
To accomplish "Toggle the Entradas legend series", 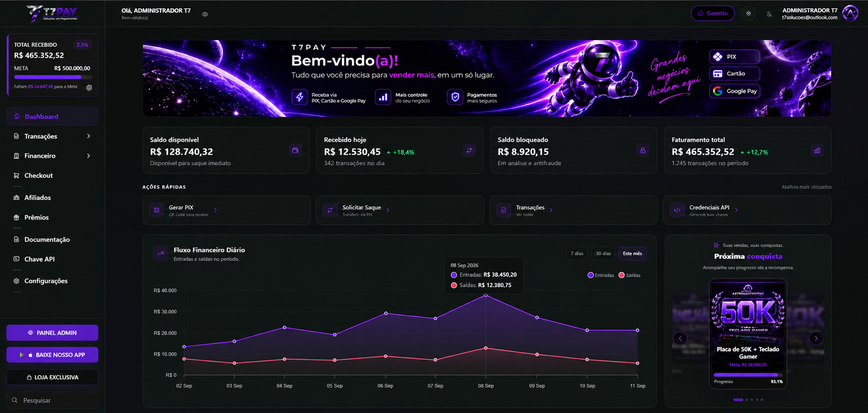I will 601,275.
